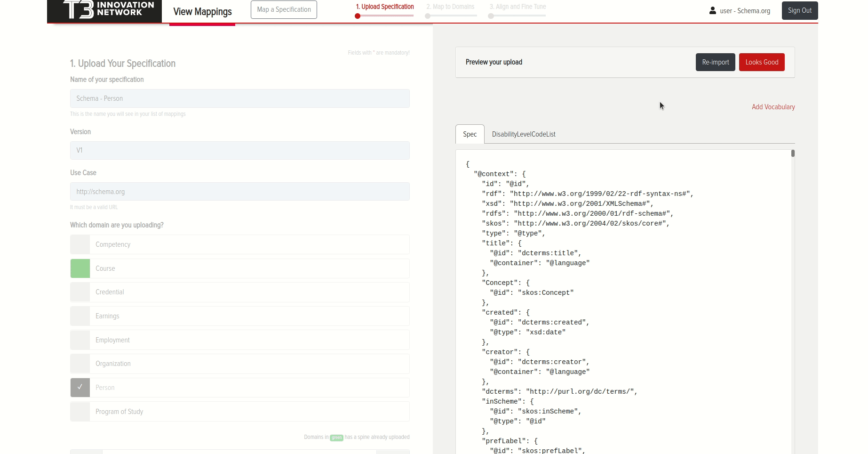Click the Organization domain label

[x=113, y=364]
